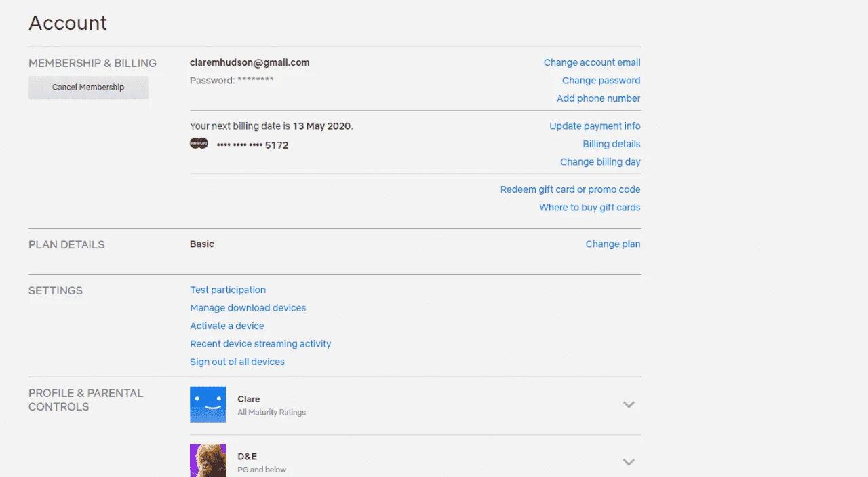The width and height of the screenshot is (868, 477).
Task: Expand the Clare profile chevron
Action: coord(629,405)
